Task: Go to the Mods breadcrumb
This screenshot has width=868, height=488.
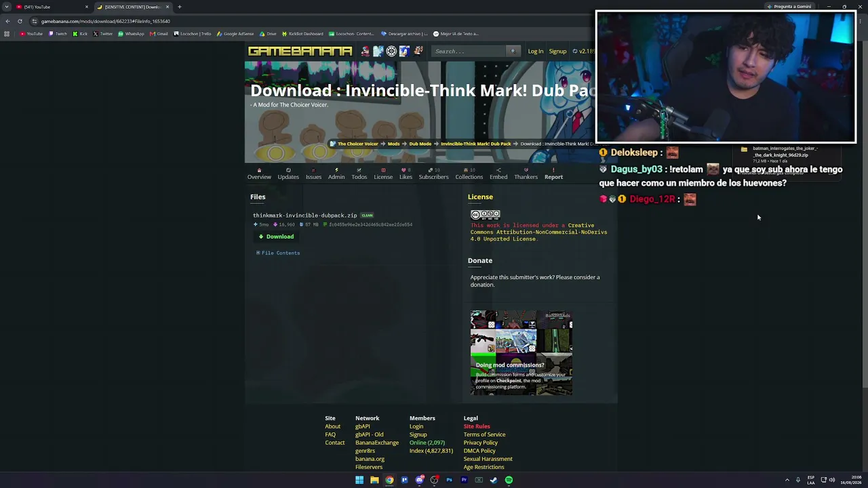Action: tap(393, 144)
